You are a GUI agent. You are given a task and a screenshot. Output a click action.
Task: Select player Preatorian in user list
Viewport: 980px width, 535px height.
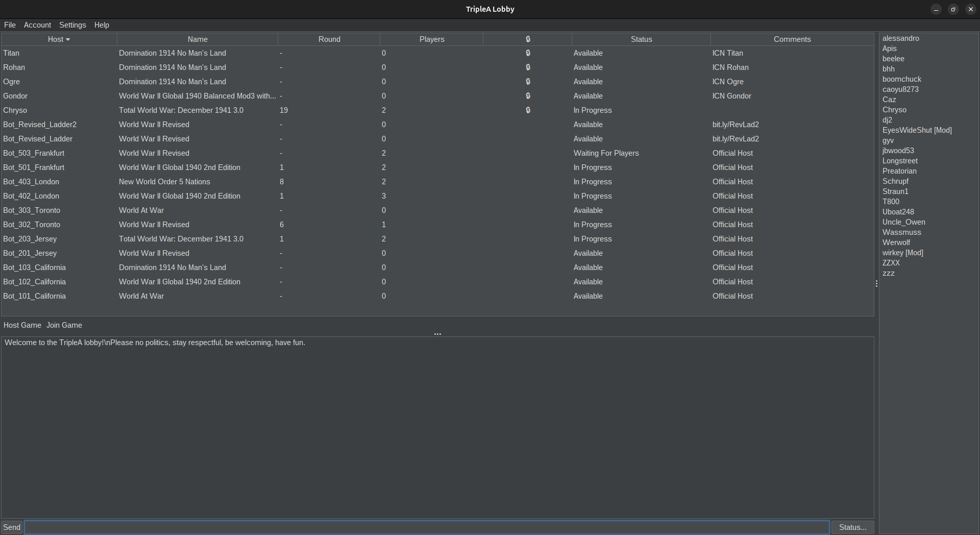pyautogui.click(x=899, y=171)
